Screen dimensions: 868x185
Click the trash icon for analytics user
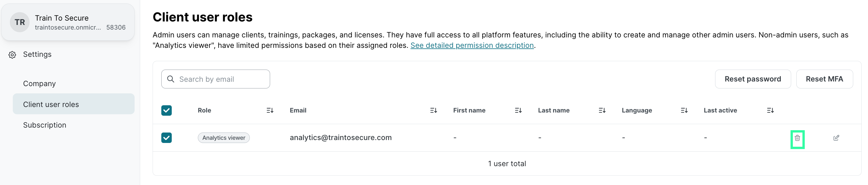(x=797, y=138)
